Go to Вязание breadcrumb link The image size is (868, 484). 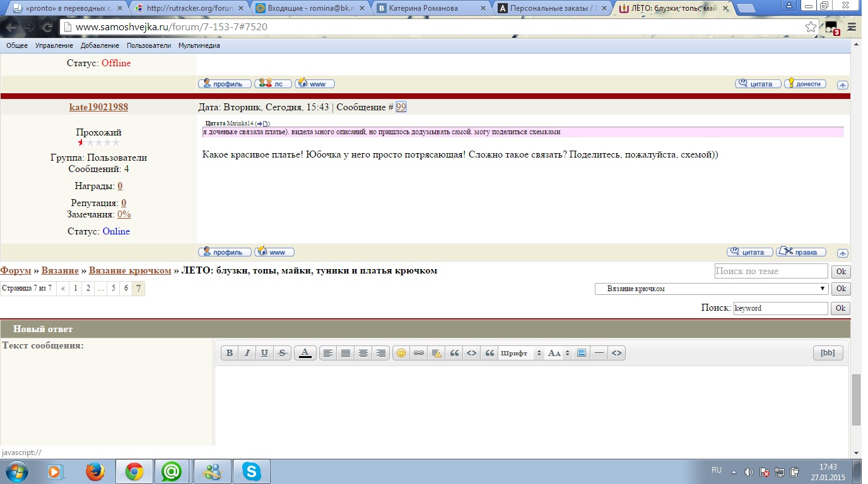[60, 270]
